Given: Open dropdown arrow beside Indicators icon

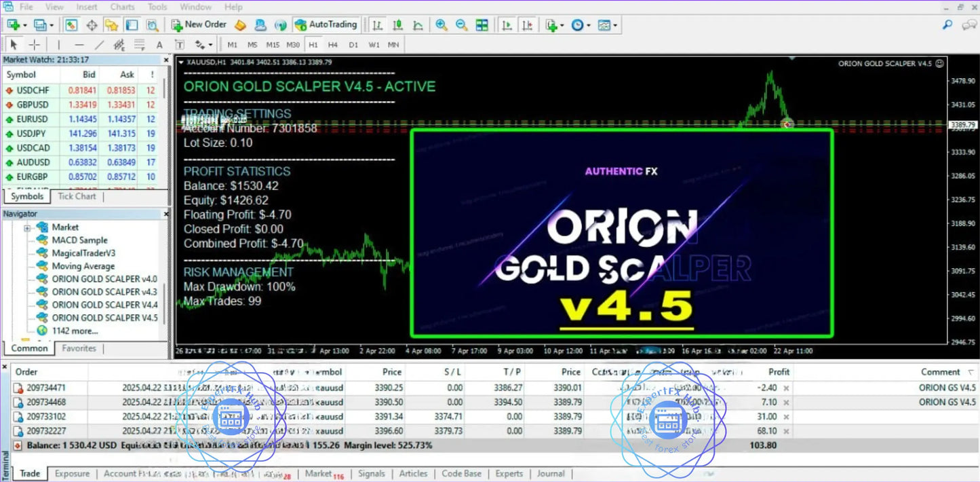Looking at the screenshot, I should [x=562, y=25].
